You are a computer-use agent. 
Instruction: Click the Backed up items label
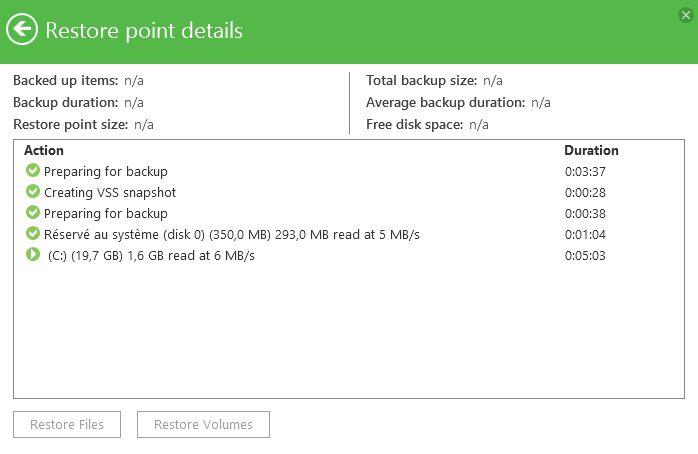[x=66, y=81]
